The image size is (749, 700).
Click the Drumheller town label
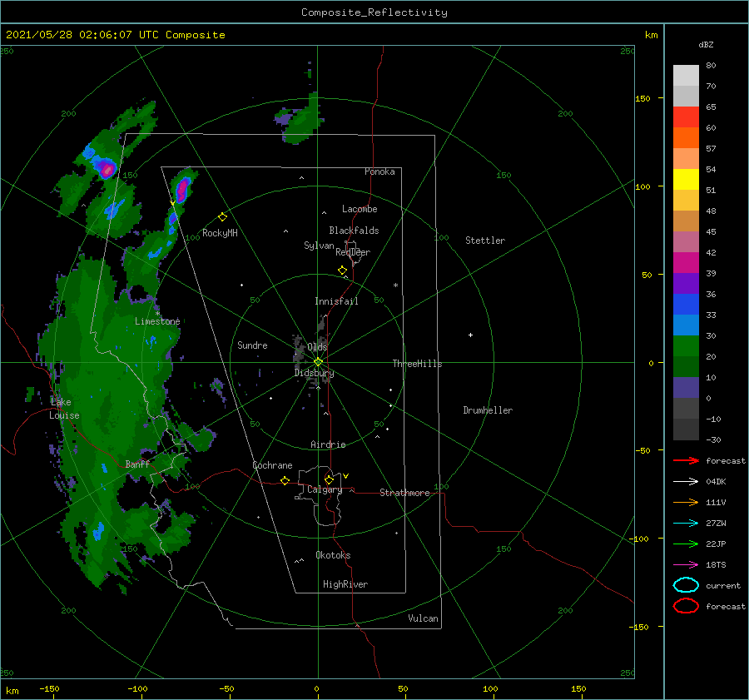(x=488, y=410)
